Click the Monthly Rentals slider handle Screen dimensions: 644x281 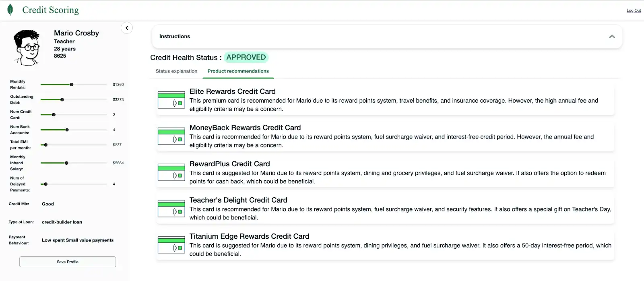coord(72,85)
